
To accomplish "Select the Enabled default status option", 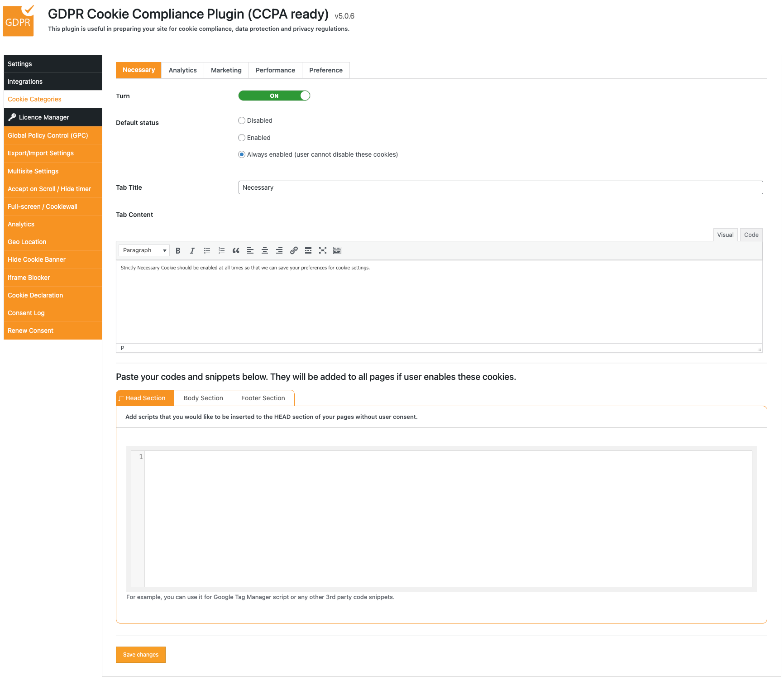I will tap(242, 138).
